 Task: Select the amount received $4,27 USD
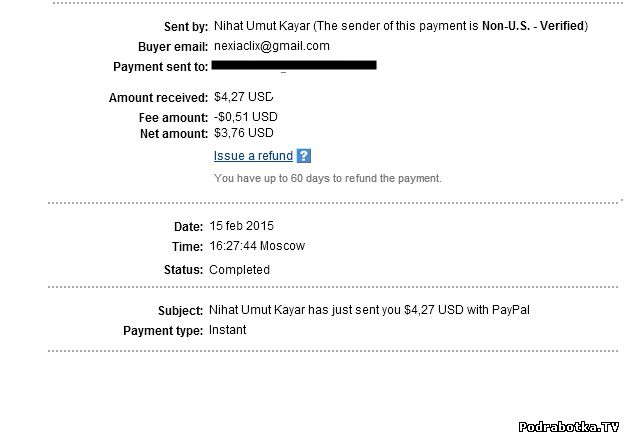(243, 98)
